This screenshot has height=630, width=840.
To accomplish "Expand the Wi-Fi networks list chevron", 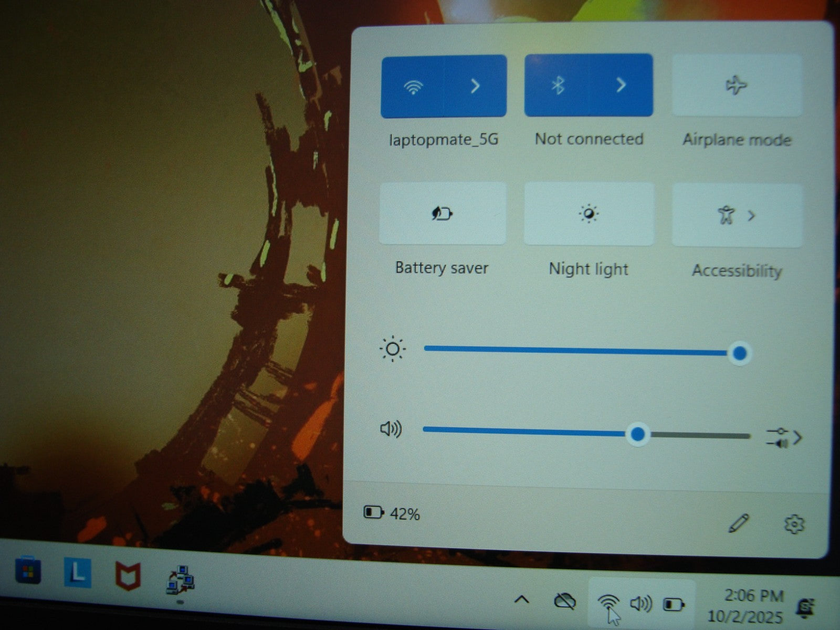I will click(475, 86).
